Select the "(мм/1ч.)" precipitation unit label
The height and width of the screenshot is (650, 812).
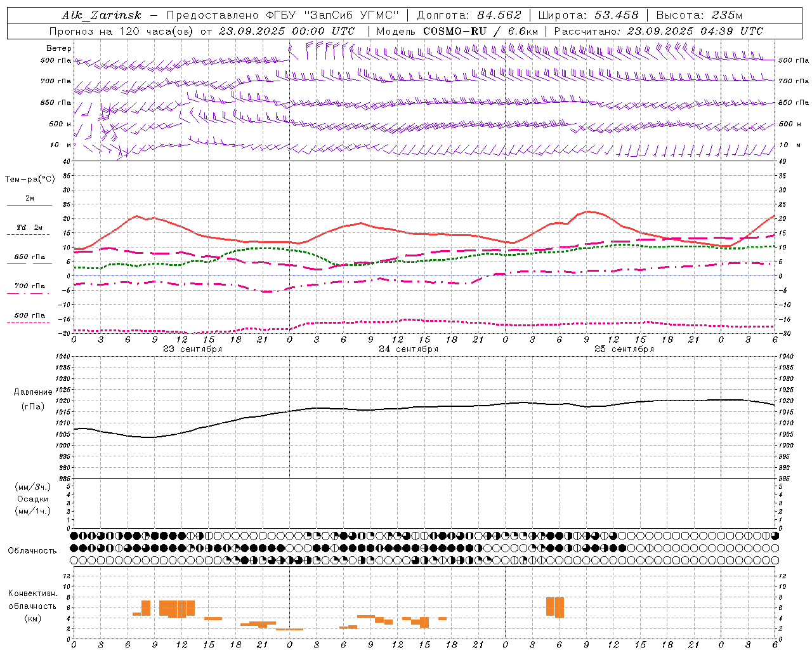tap(33, 511)
